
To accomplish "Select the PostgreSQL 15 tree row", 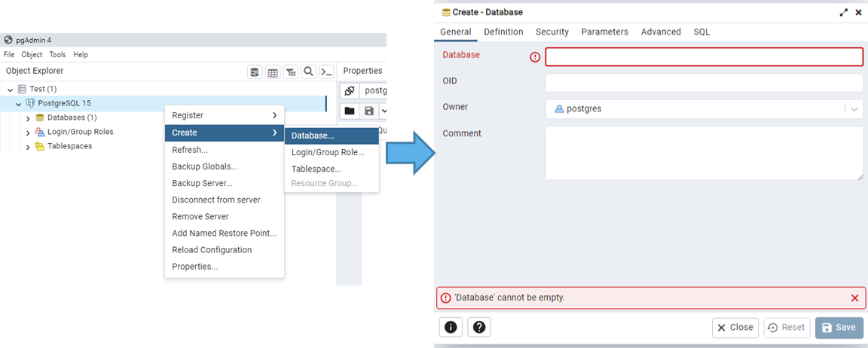I will [164, 103].
